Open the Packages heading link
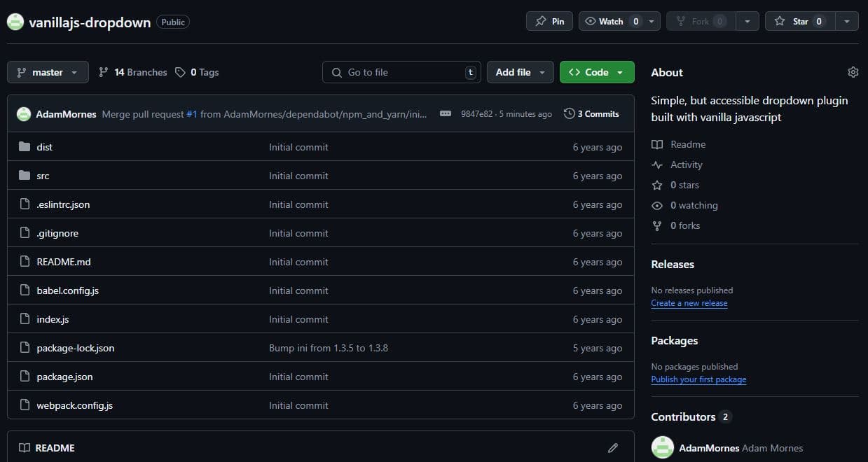This screenshot has height=462, width=868. [675, 341]
